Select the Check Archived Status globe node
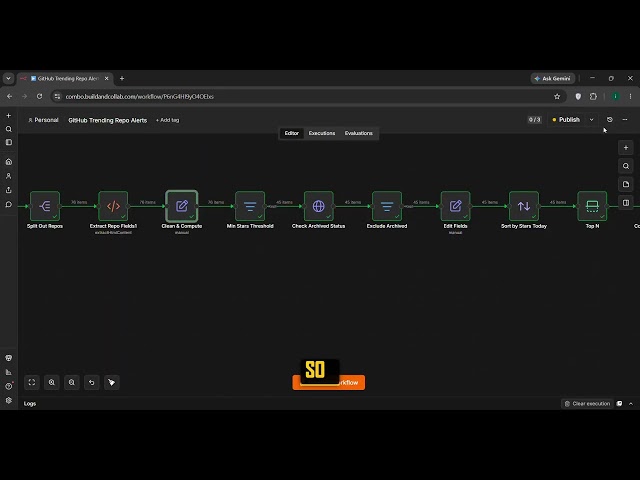Image resolution: width=640 pixels, height=480 pixels. pyautogui.click(x=318, y=206)
